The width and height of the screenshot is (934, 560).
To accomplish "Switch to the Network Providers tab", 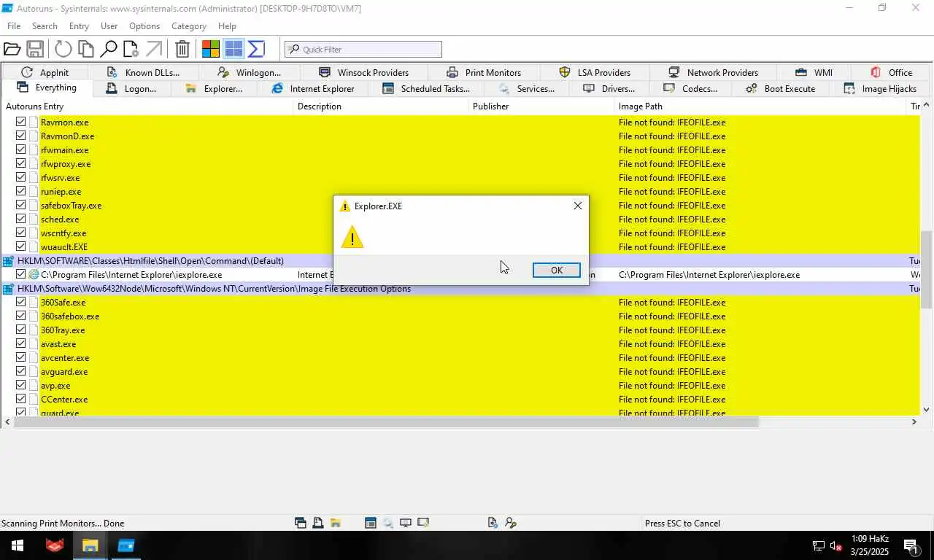I will [713, 72].
